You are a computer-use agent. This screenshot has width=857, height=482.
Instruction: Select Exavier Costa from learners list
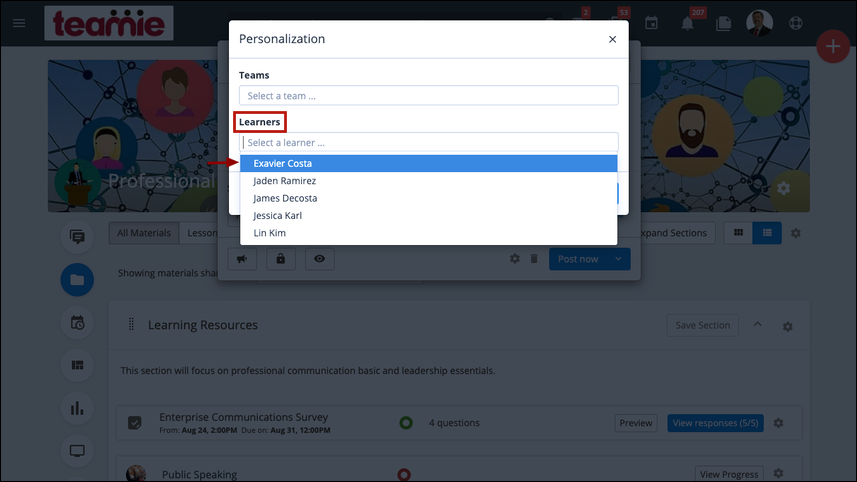428,163
